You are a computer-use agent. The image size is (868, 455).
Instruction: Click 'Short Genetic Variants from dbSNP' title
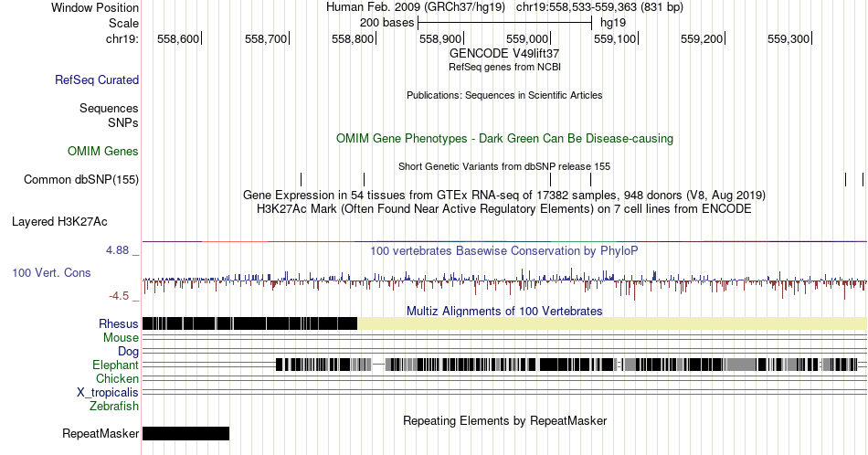[x=504, y=166]
